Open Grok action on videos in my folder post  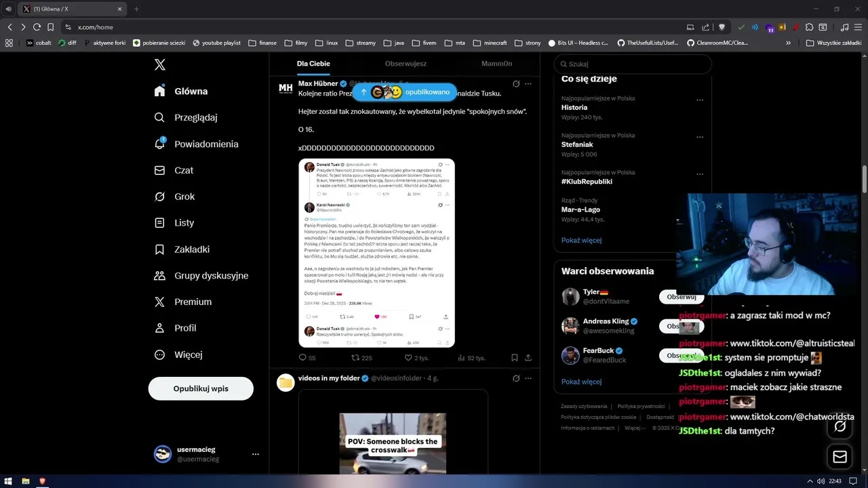pyautogui.click(x=516, y=378)
